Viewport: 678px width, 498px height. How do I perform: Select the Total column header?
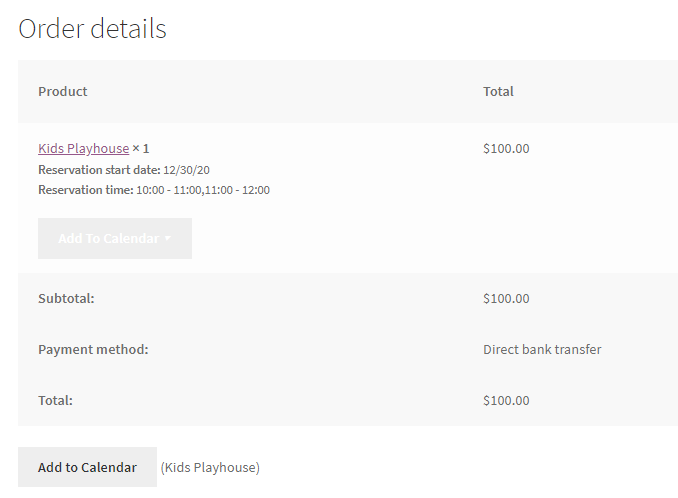(498, 91)
